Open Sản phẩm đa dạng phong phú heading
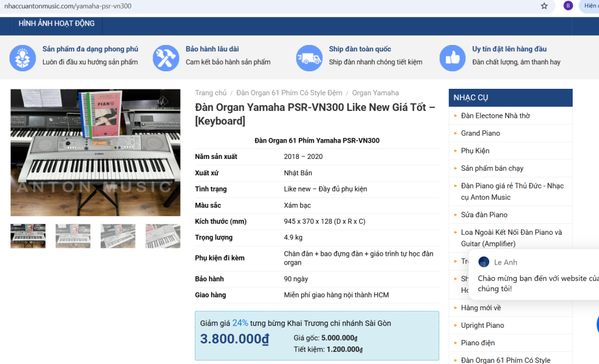The height and width of the screenshot is (364, 599). click(x=90, y=49)
